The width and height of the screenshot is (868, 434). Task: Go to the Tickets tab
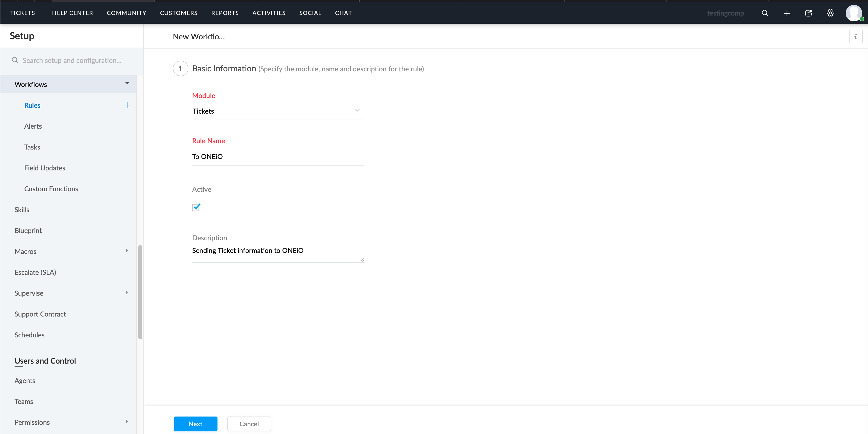pyautogui.click(x=23, y=13)
